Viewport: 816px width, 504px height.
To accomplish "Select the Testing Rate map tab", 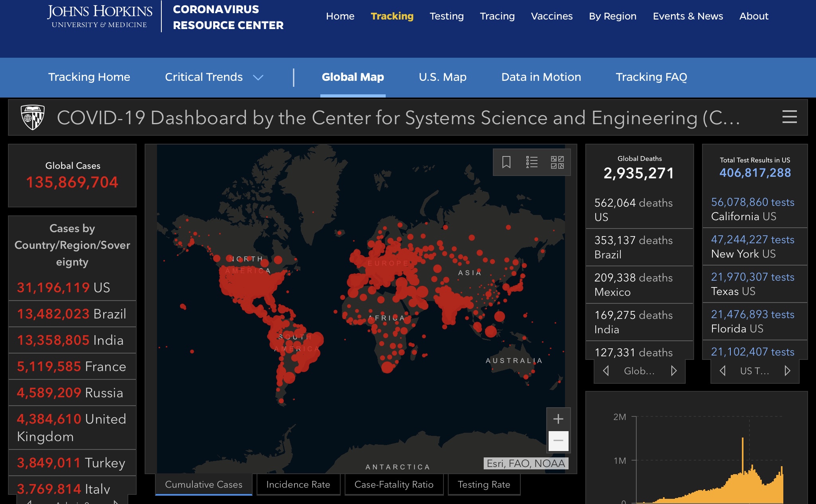I will coord(484,484).
